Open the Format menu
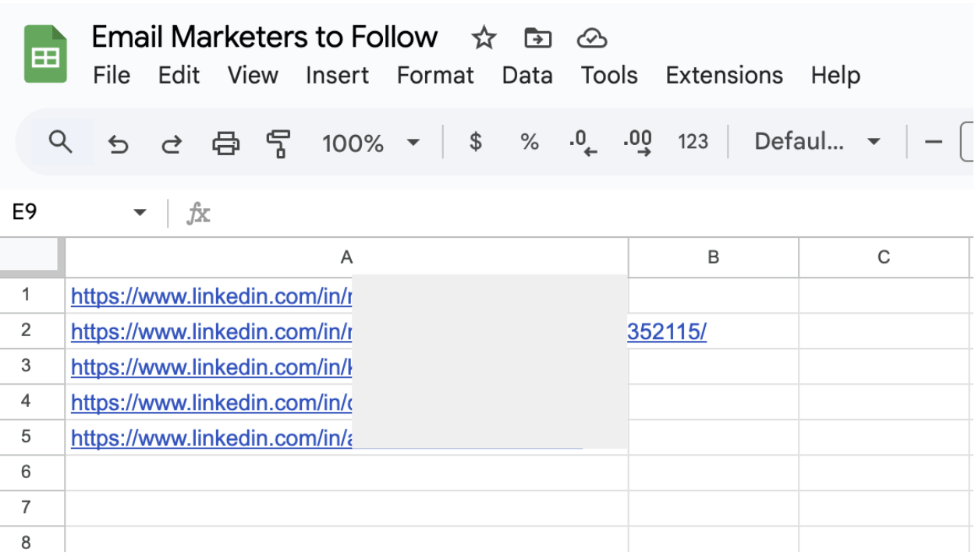 (x=435, y=76)
